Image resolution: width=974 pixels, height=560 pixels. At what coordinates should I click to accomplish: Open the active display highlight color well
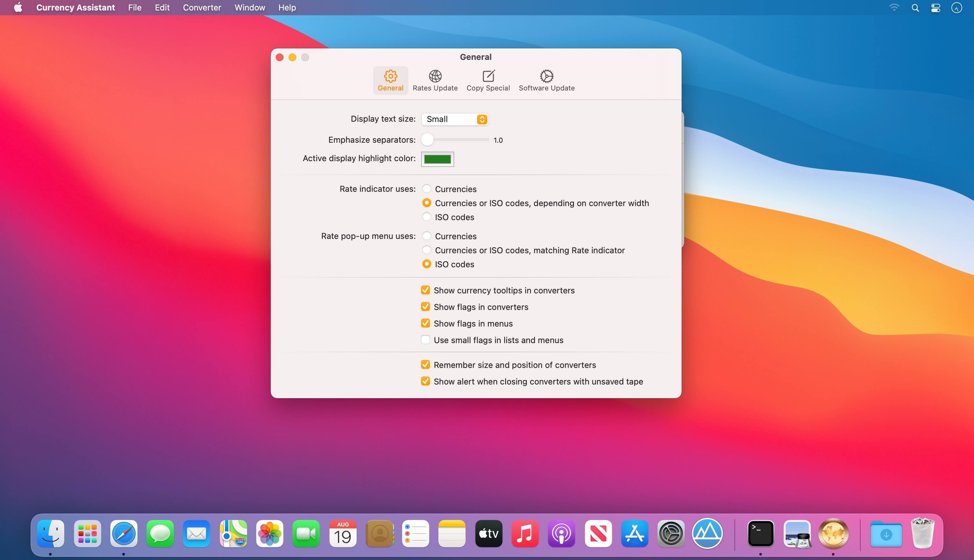click(437, 159)
